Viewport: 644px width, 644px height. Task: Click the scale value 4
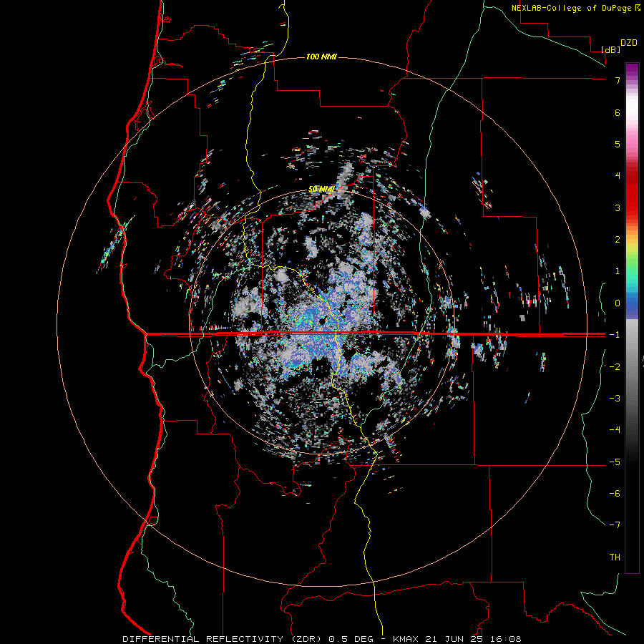618,176
